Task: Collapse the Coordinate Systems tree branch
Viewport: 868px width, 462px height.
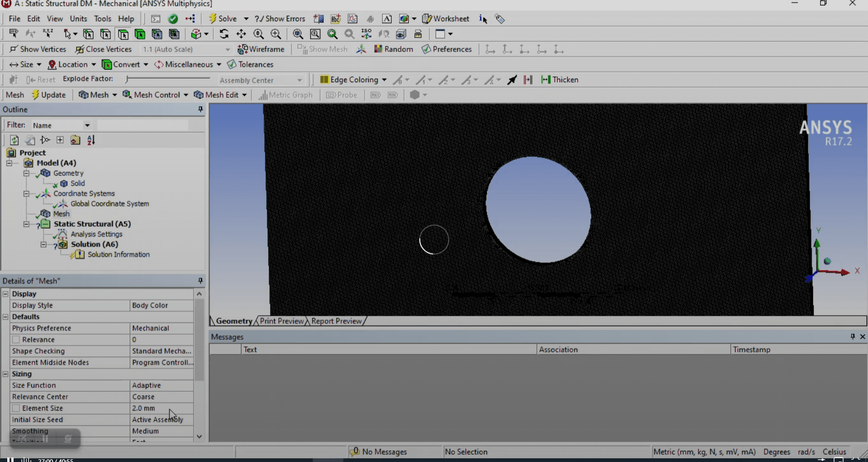Action: [x=26, y=193]
